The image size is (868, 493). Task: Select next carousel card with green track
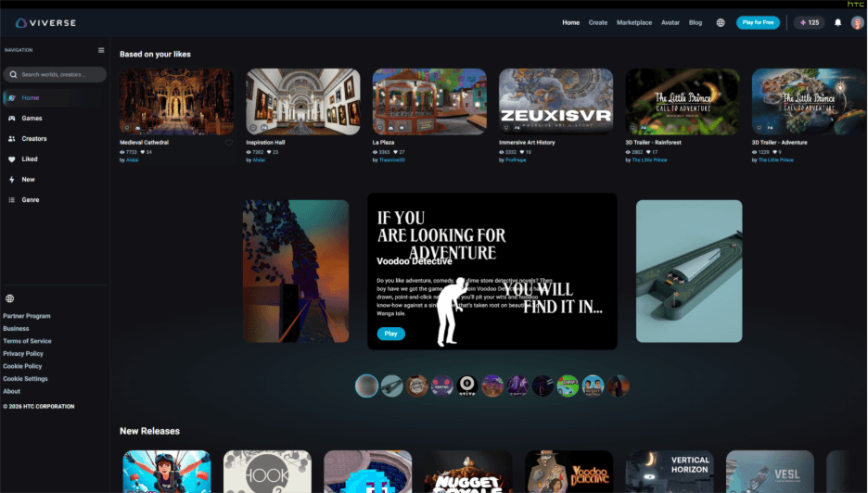(x=689, y=272)
